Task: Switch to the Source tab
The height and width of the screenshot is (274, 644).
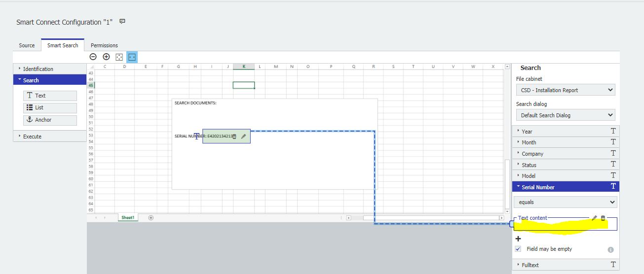Action: pos(27,45)
